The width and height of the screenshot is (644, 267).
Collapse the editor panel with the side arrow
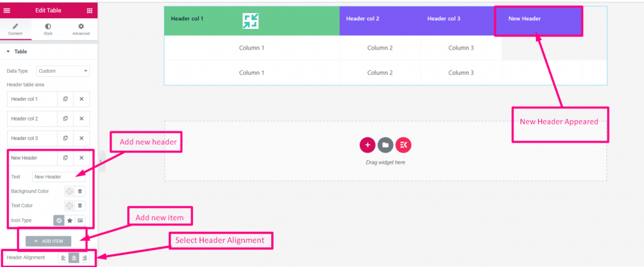(x=101, y=161)
